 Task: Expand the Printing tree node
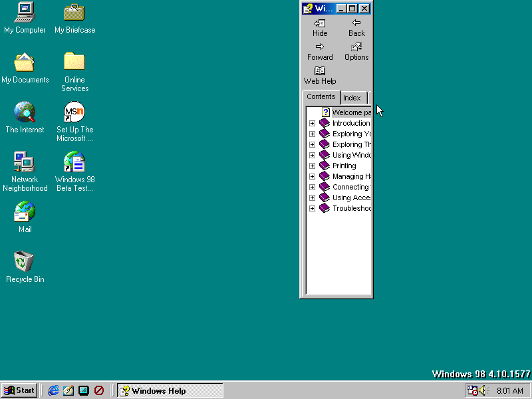coord(312,166)
